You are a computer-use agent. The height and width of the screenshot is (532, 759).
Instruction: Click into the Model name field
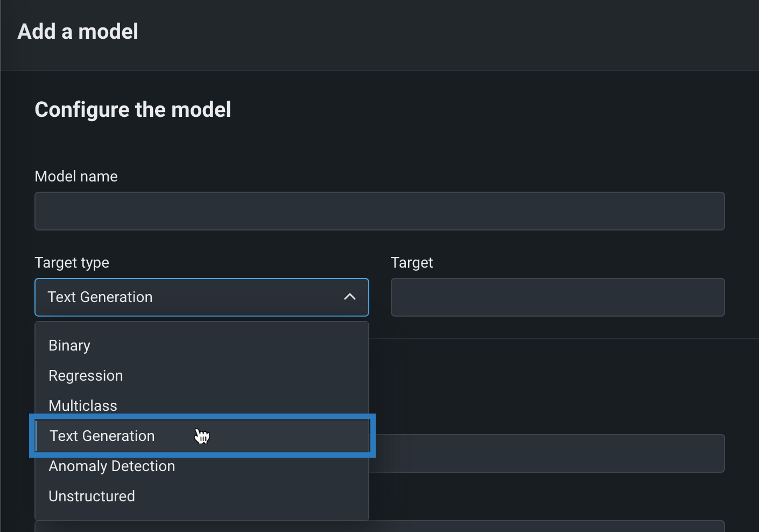380,211
